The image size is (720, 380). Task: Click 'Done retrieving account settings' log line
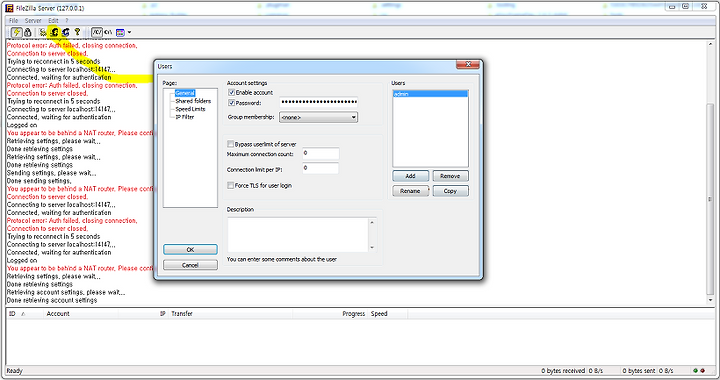pos(52,300)
